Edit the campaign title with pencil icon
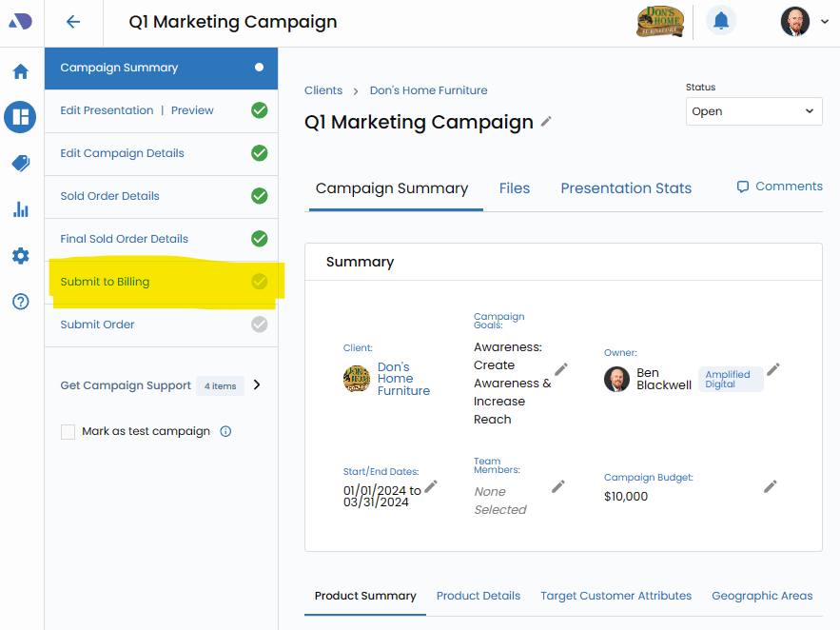The image size is (840, 630). tap(546, 122)
